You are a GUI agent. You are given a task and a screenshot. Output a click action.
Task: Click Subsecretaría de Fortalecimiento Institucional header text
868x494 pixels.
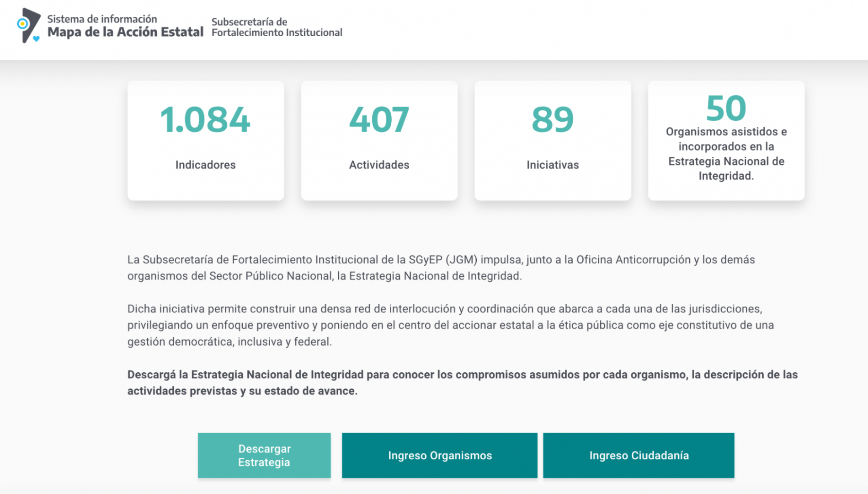[277, 27]
